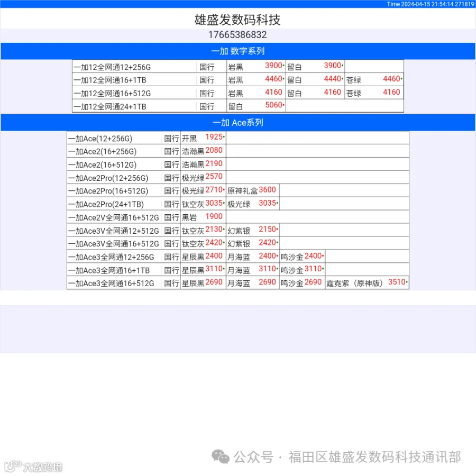
Task: Click 月海蓝 price 2690
Action: (x=267, y=282)
